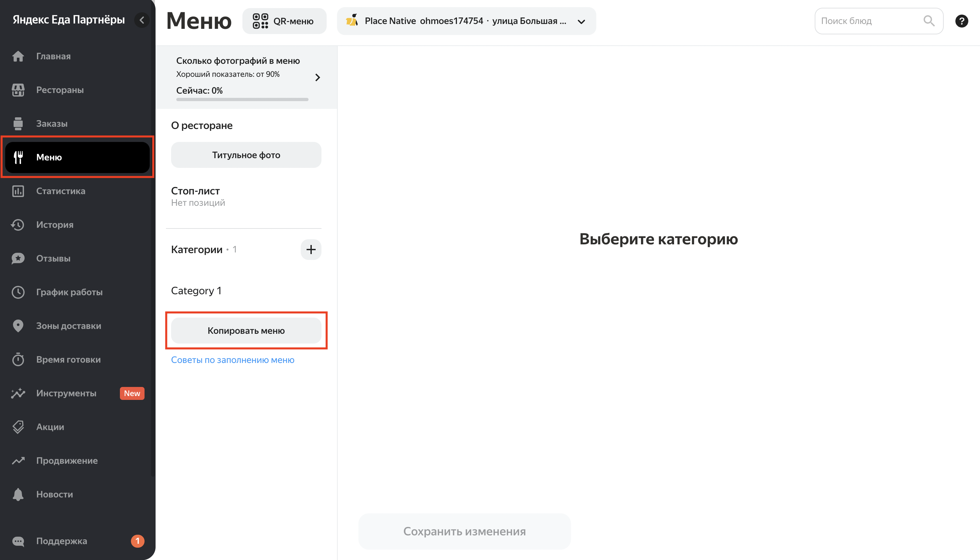Click the Титульное фото button
Screen dimensions: 980x560
(246, 155)
